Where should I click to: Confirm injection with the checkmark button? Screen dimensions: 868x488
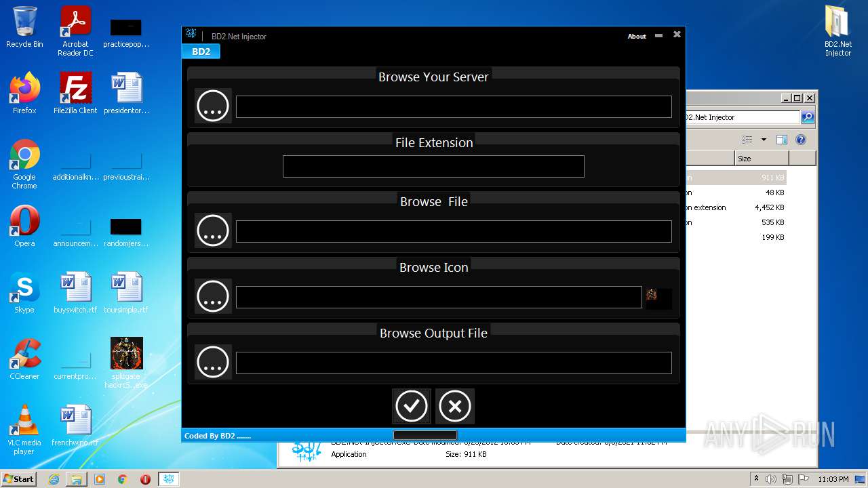coord(412,406)
